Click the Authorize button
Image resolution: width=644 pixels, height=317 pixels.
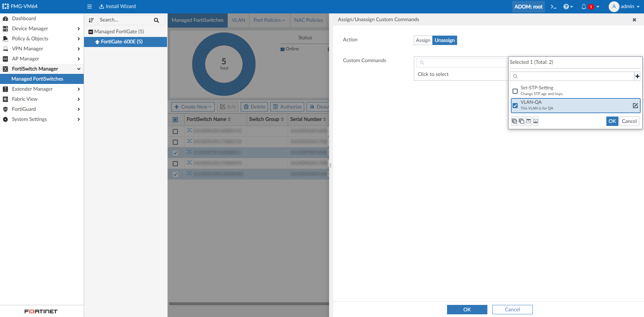287,107
